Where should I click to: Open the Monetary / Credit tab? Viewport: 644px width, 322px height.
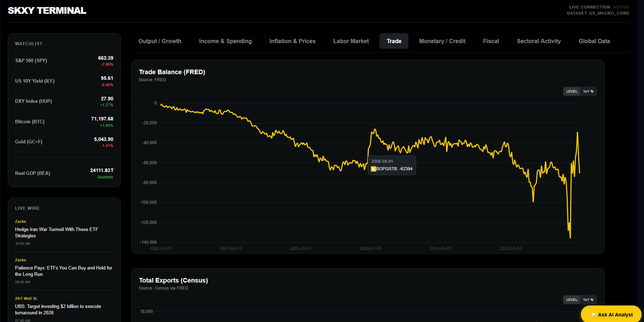click(x=442, y=41)
